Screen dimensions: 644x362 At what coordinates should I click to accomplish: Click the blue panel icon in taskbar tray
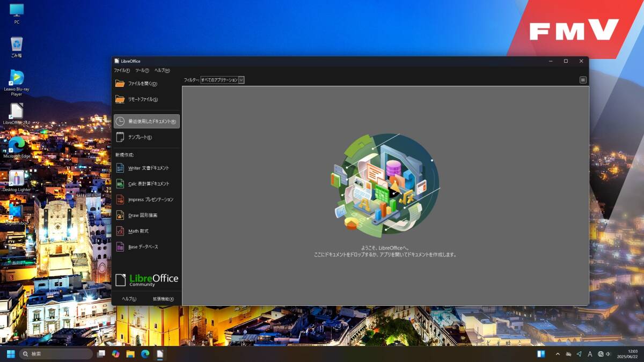click(x=541, y=354)
